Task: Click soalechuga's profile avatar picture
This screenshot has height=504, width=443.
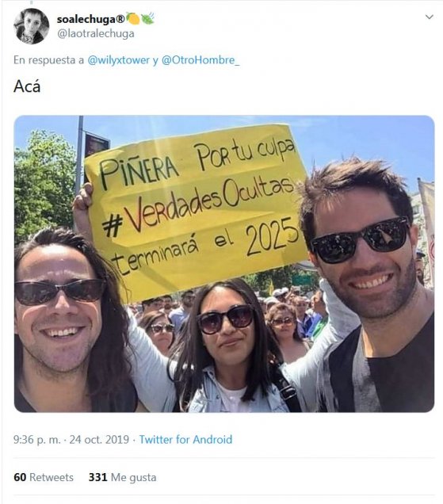Action: (x=32, y=26)
